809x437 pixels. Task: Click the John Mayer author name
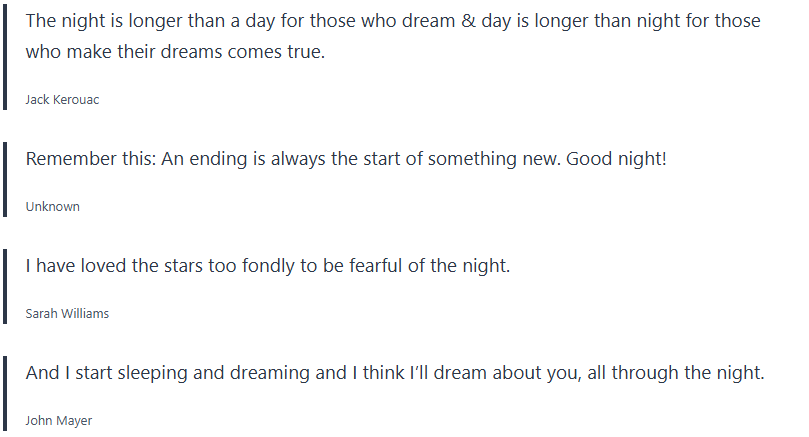[x=58, y=421]
